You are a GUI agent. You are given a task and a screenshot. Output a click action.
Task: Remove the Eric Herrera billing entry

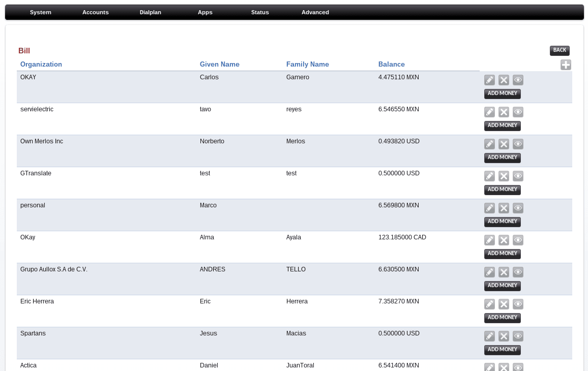pyautogui.click(x=504, y=304)
